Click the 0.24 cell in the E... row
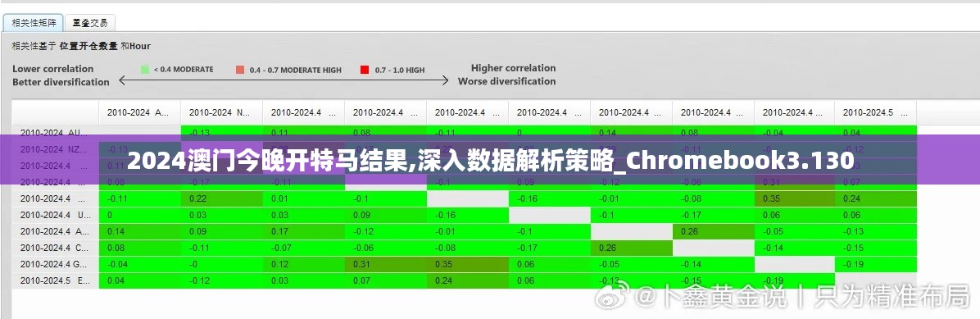 [468, 280]
